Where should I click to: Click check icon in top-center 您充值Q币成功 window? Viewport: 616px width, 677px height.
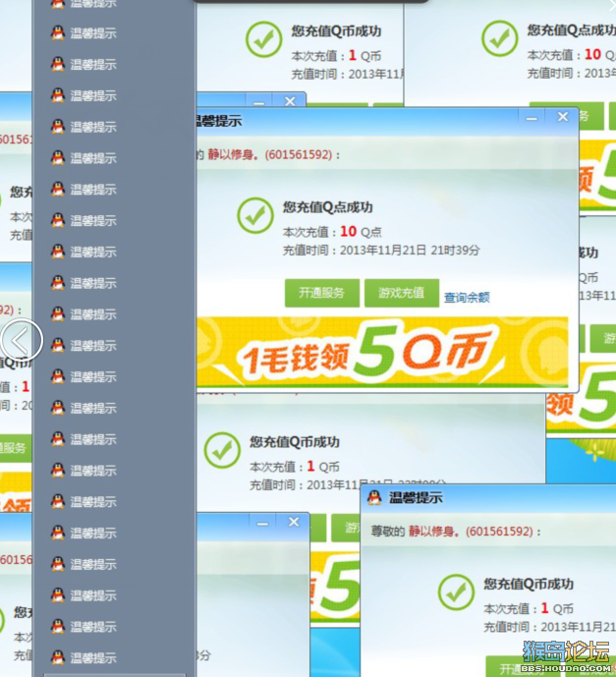pyautogui.click(x=263, y=39)
